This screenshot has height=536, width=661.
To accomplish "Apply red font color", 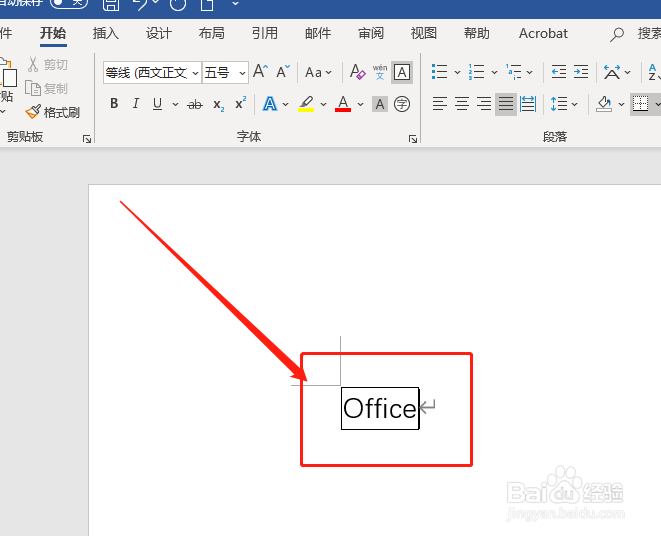I will point(343,104).
